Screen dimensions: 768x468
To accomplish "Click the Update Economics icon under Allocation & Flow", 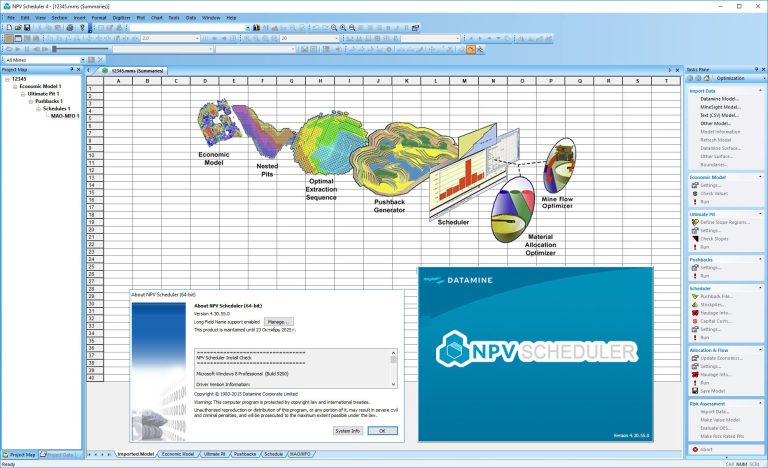I will pyautogui.click(x=695, y=358).
